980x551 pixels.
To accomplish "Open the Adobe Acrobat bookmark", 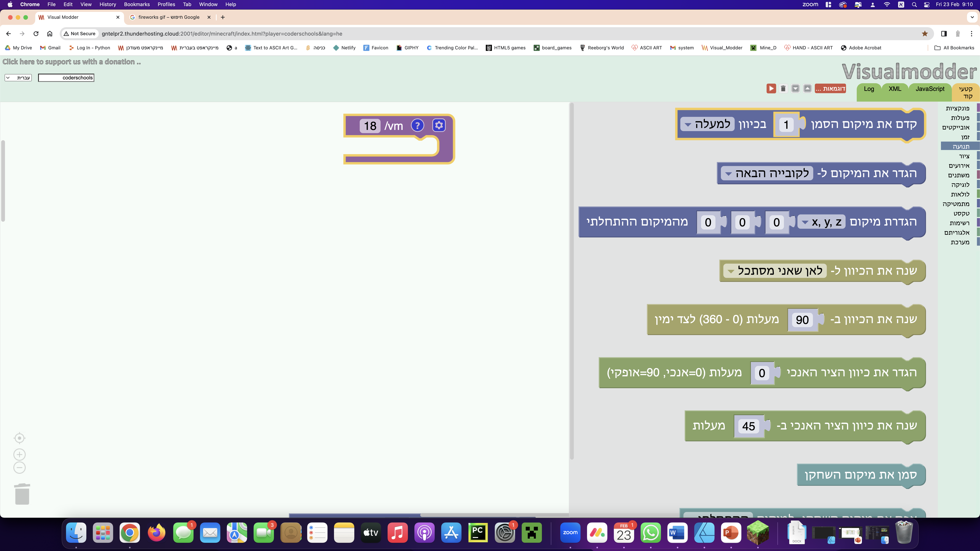I will (x=861, y=47).
